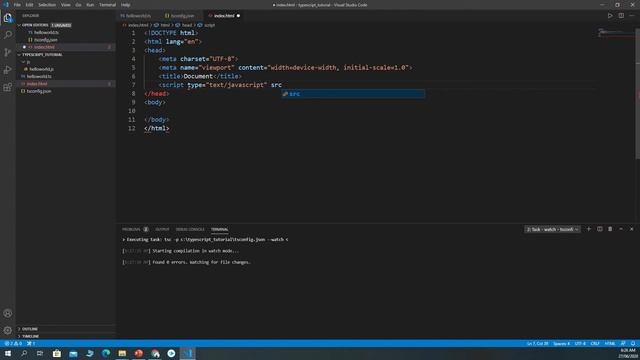Viewport: 640px width, 360px height.
Task: Open the Go menu
Action: pos(78,5)
